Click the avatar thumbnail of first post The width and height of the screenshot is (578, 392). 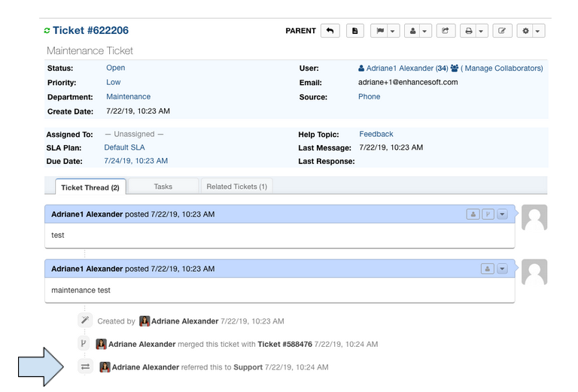[534, 217]
